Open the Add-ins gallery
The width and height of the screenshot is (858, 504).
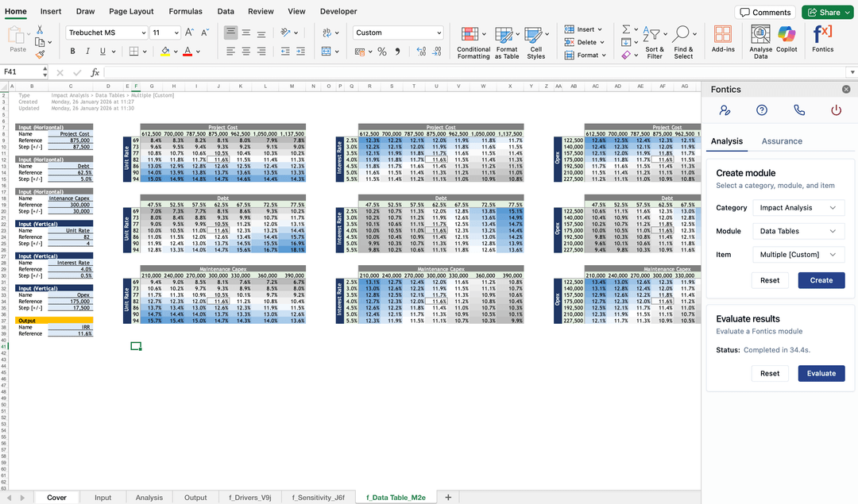[723, 40]
